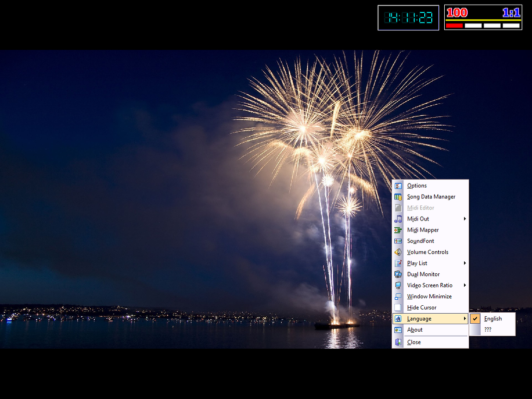532x399 pixels.
Task: Click the Song Data Manager table icon
Action: (398, 197)
